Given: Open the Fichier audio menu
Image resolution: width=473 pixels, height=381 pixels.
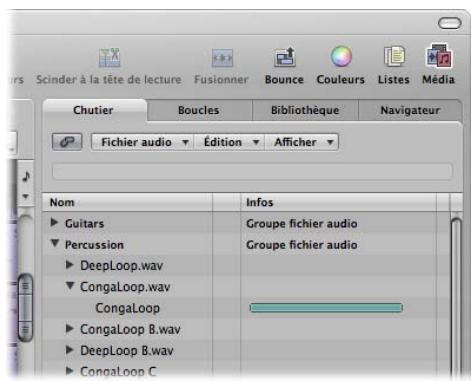Looking at the screenshot, I should coord(142,142).
